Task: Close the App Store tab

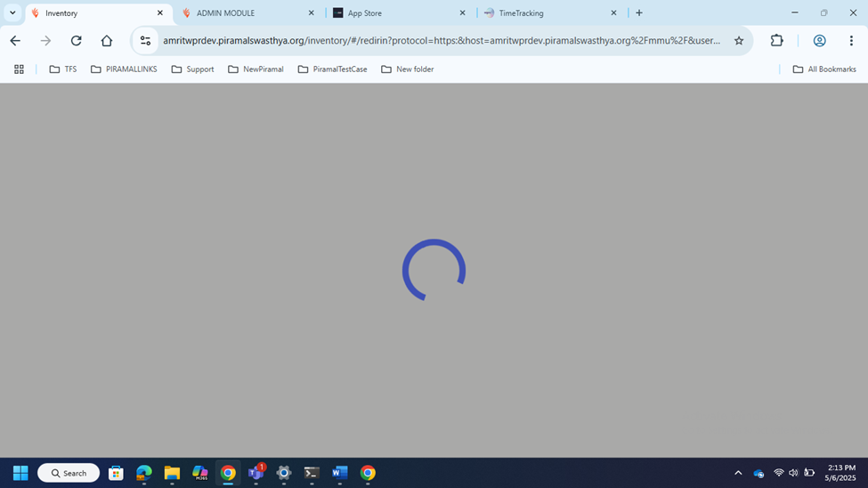Action: click(462, 12)
